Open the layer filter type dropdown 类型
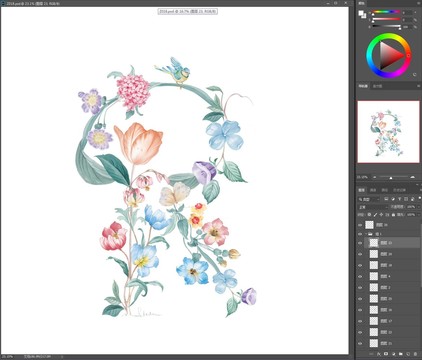 pos(369,199)
